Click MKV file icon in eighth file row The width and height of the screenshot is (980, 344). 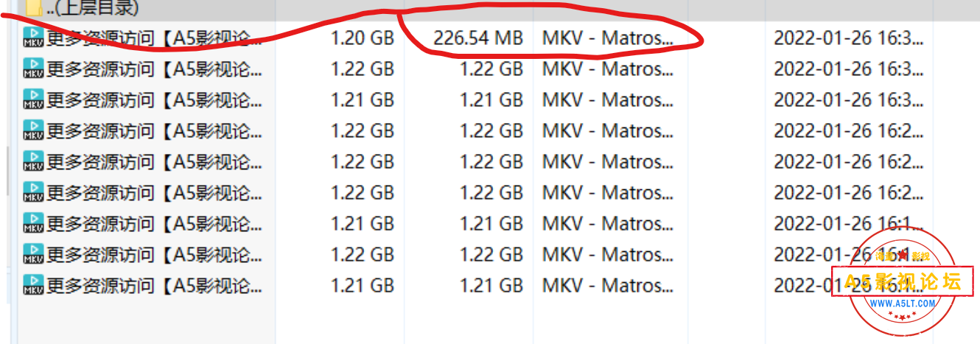[x=33, y=255]
